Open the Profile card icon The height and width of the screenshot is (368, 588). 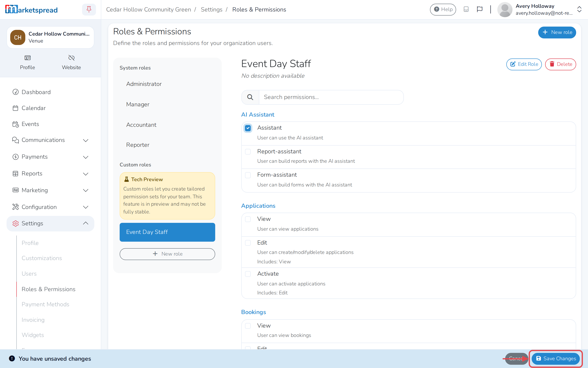27,58
